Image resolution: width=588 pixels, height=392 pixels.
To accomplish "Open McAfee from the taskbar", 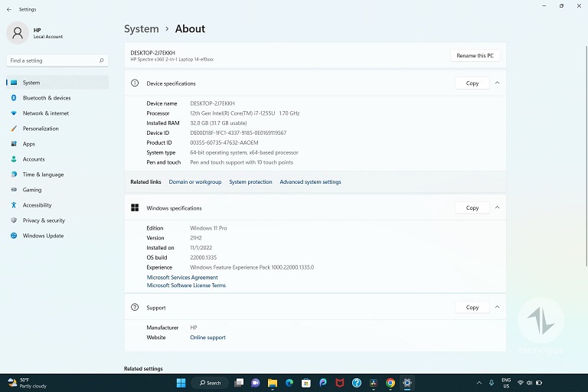I will coord(340,383).
